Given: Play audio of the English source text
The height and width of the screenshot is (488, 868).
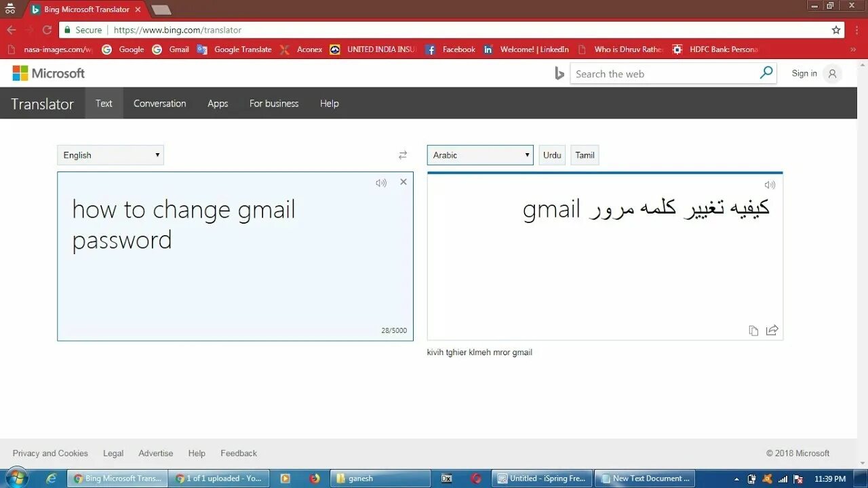Looking at the screenshot, I should (x=381, y=183).
